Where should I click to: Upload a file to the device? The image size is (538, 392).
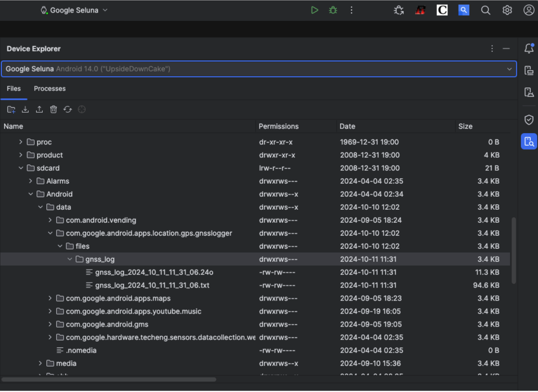39,109
